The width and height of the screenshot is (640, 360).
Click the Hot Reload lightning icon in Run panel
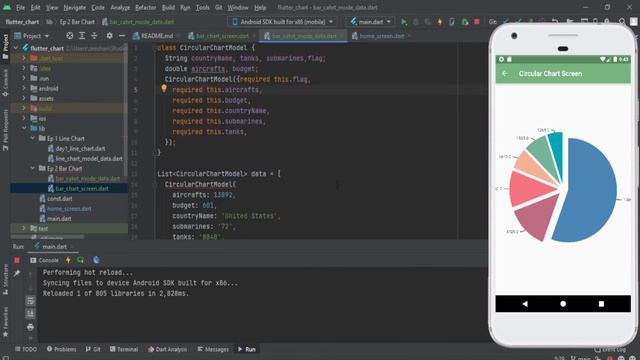click(x=68, y=260)
